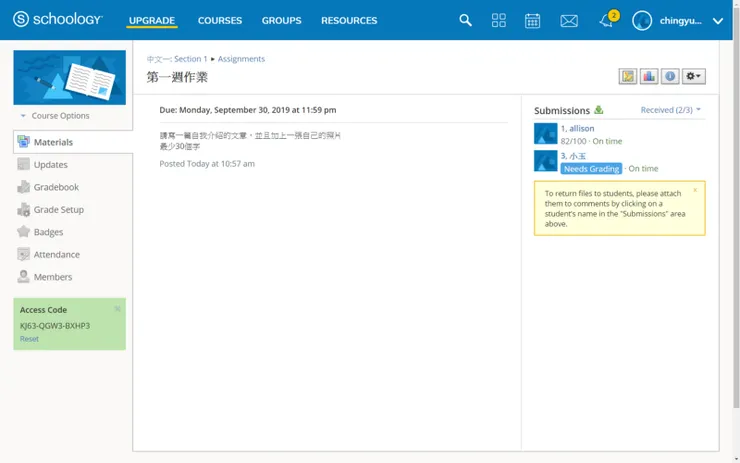Open the COURSES menu
This screenshot has width=740, height=463.
point(220,20)
